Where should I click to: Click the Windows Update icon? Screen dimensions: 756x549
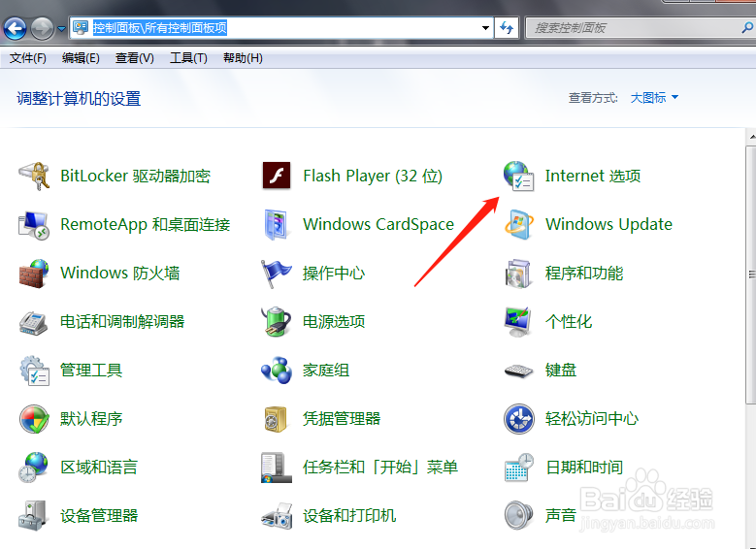[519, 225]
